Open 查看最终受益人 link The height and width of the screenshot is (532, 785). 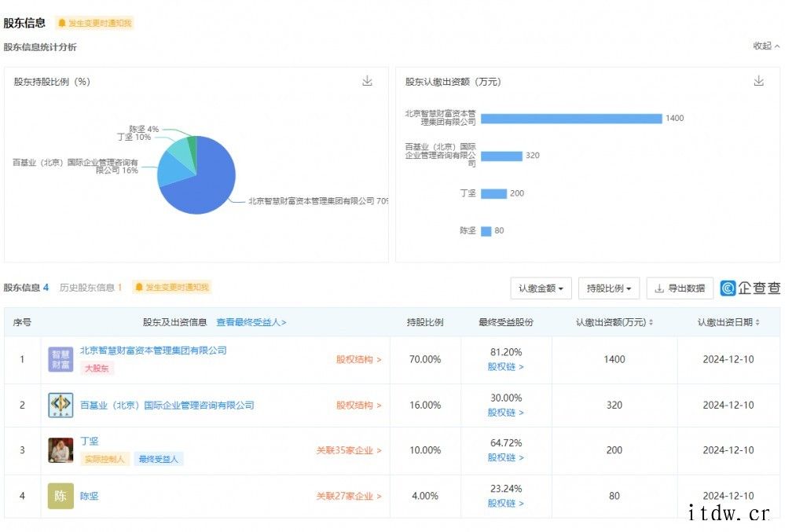coord(251,322)
